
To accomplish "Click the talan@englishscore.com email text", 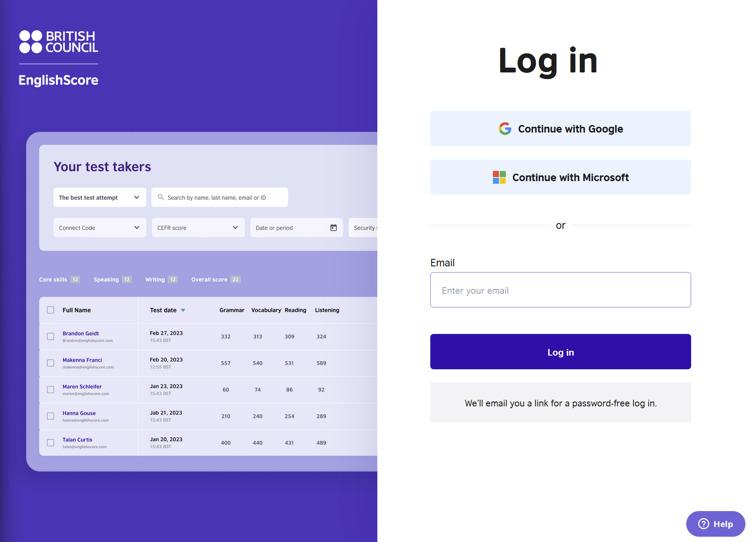I will pos(85,447).
